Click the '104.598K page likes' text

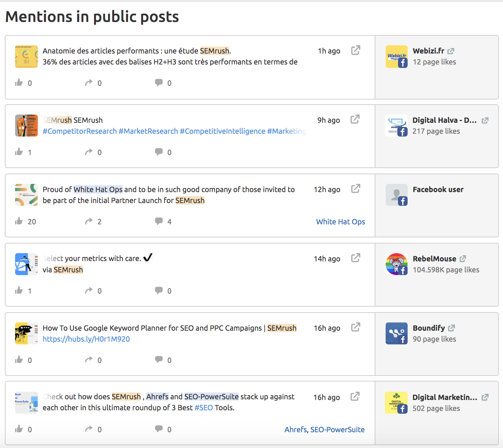446,270
